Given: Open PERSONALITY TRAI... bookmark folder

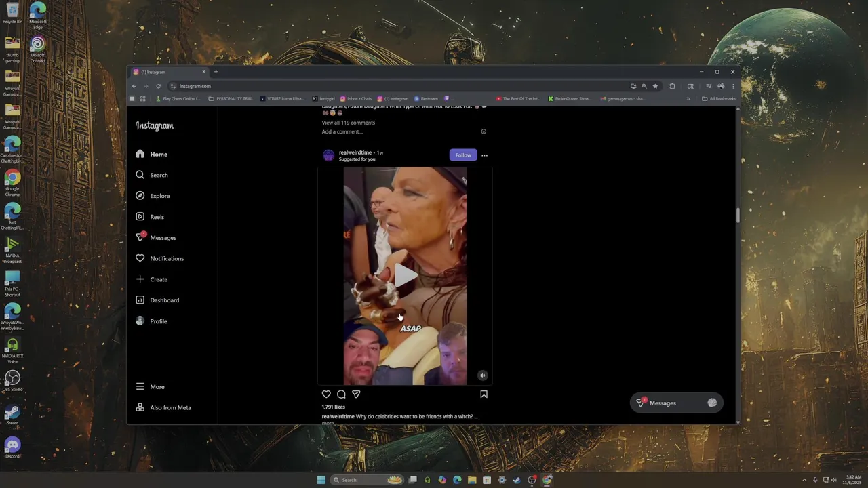Looking at the screenshot, I should point(231,99).
